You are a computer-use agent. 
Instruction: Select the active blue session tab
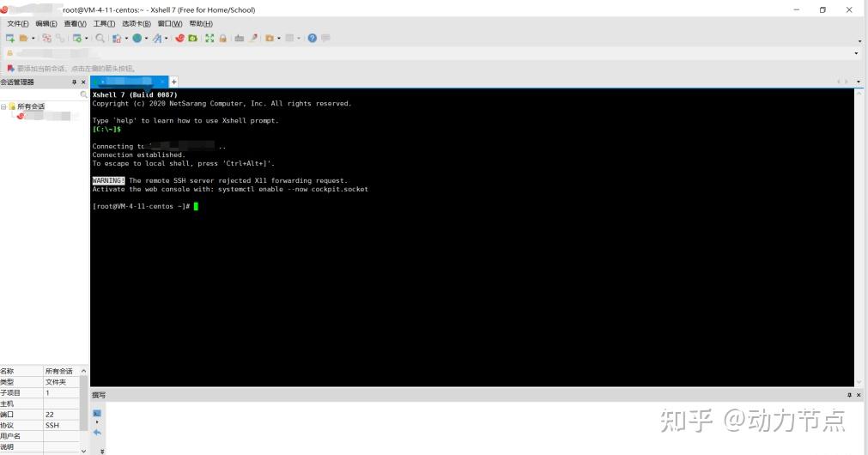point(129,82)
